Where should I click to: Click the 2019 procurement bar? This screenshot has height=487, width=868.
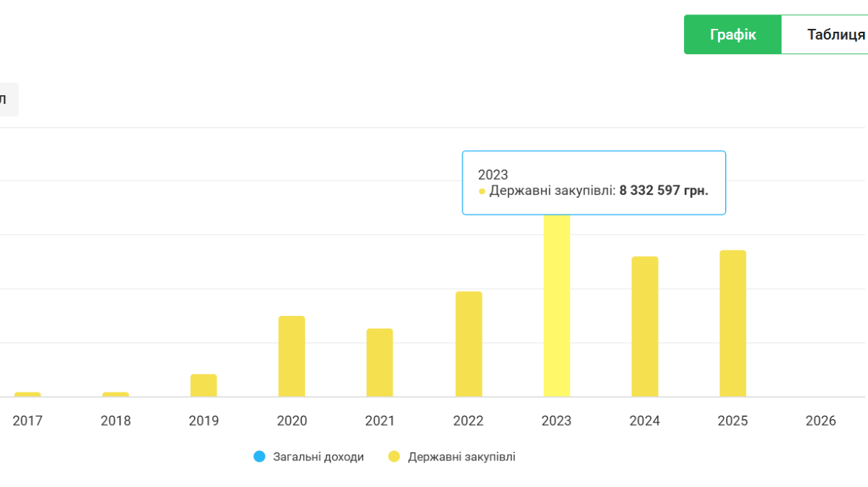(203, 385)
